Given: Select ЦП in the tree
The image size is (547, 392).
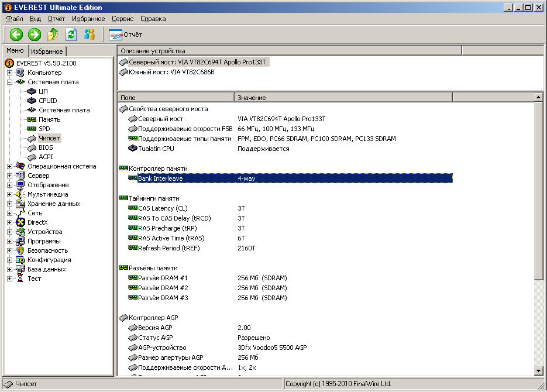Looking at the screenshot, I should pos(43,91).
